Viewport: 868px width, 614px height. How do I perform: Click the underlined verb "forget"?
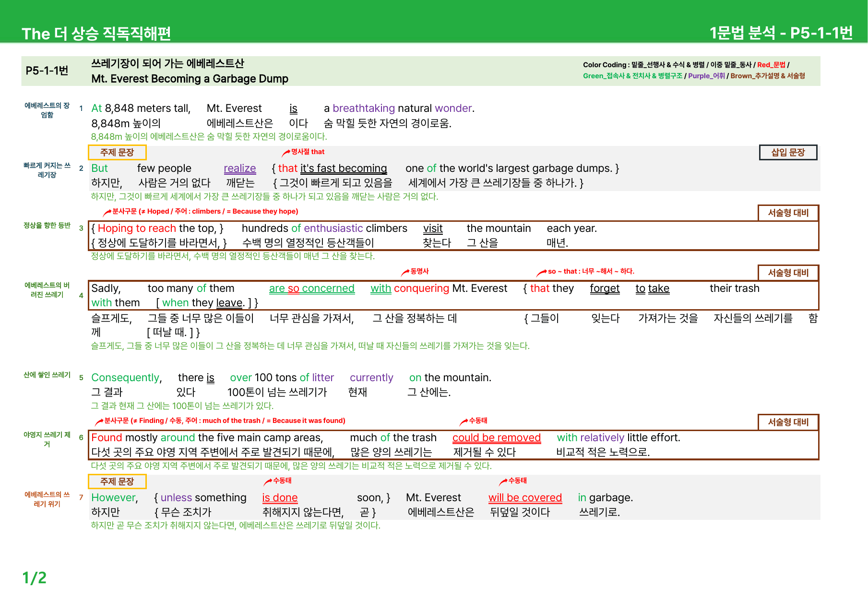pyautogui.click(x=605, y=289)
